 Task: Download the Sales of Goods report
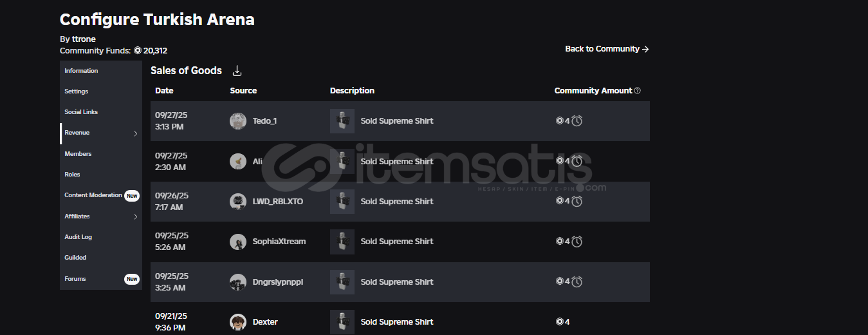point(237,71)
